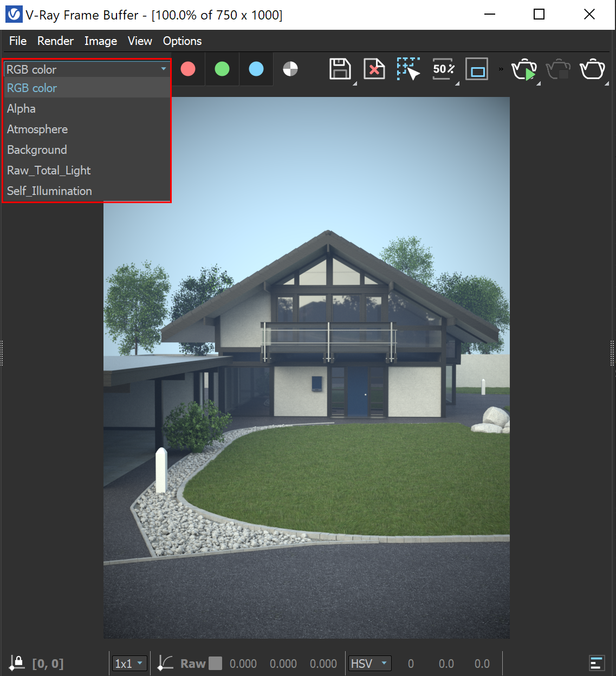Toggle the layers panel icon at bottom right
Image resolution: width=616 pixels, height=676 pixels.
pos(596,663)
